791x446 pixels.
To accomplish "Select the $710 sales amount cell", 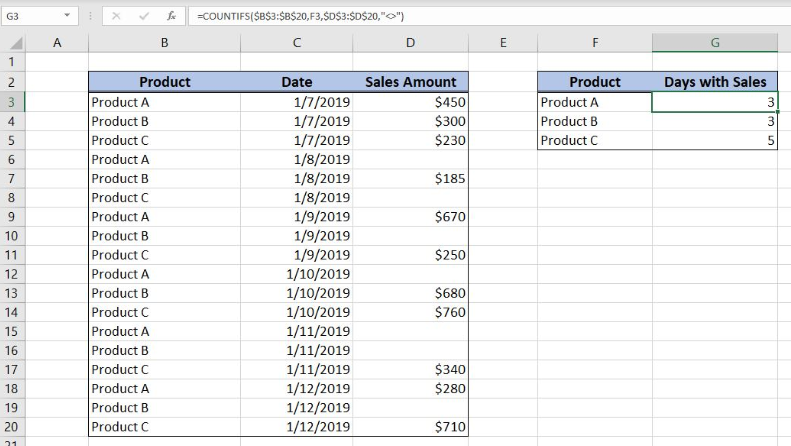I will 411,427.
